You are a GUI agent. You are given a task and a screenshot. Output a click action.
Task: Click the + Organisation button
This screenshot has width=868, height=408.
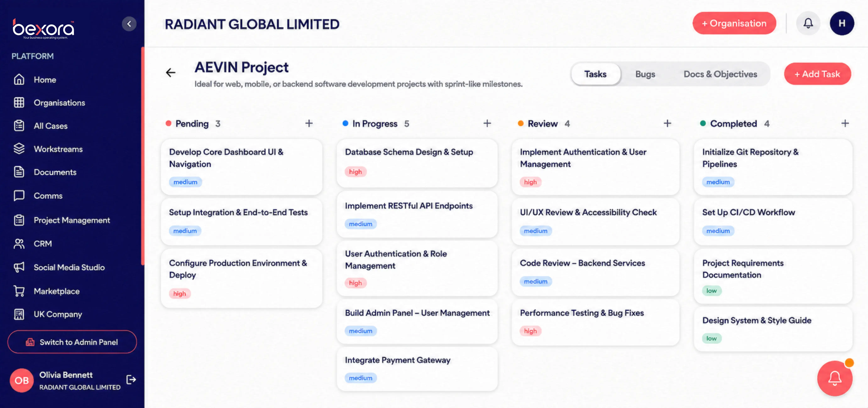(734, 23)
